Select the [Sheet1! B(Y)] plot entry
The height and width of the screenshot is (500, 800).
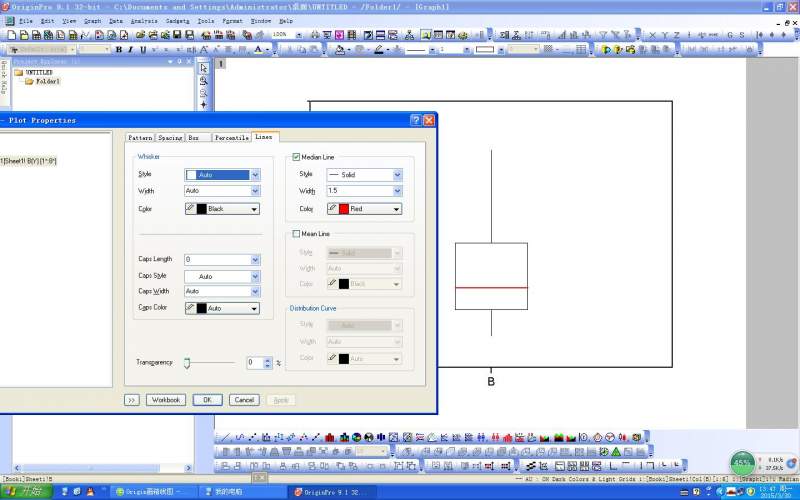click(x=29, y=161)
